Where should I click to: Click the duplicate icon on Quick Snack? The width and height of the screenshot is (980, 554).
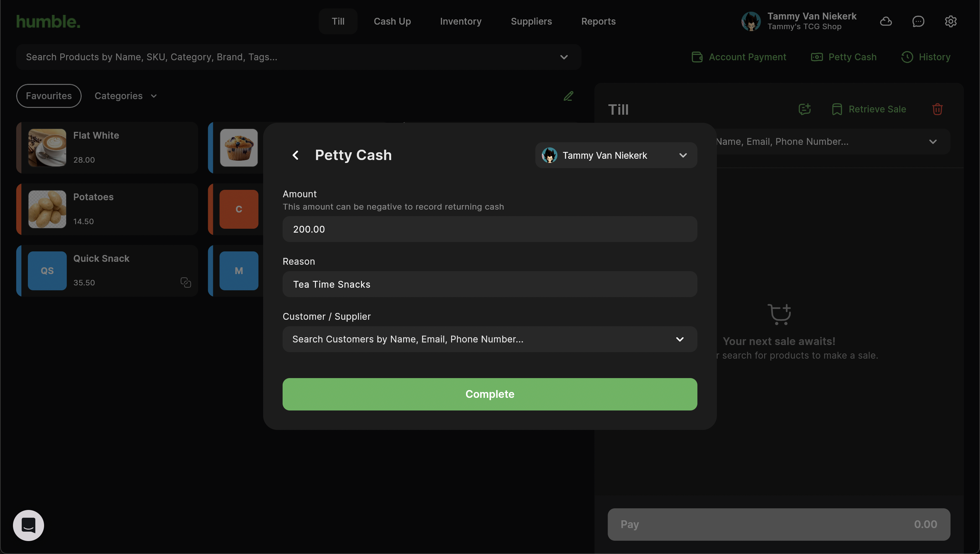click(x=185, y=282)
